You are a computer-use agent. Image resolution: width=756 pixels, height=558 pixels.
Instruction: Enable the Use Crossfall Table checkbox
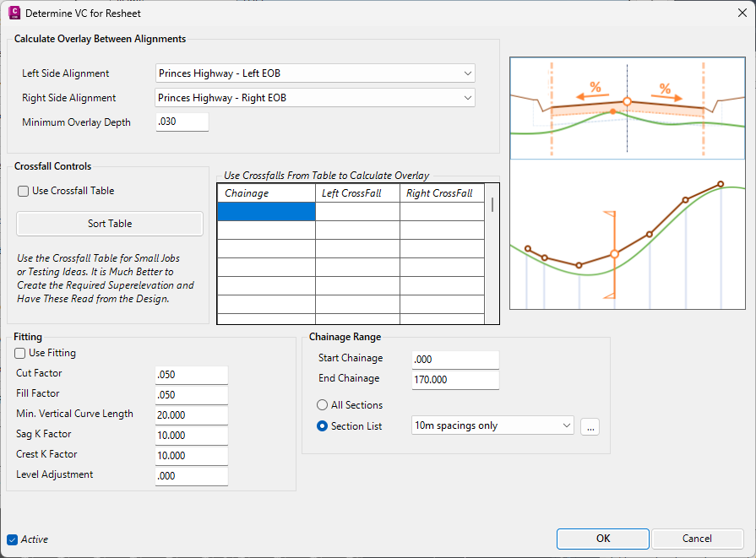[23, 192]
